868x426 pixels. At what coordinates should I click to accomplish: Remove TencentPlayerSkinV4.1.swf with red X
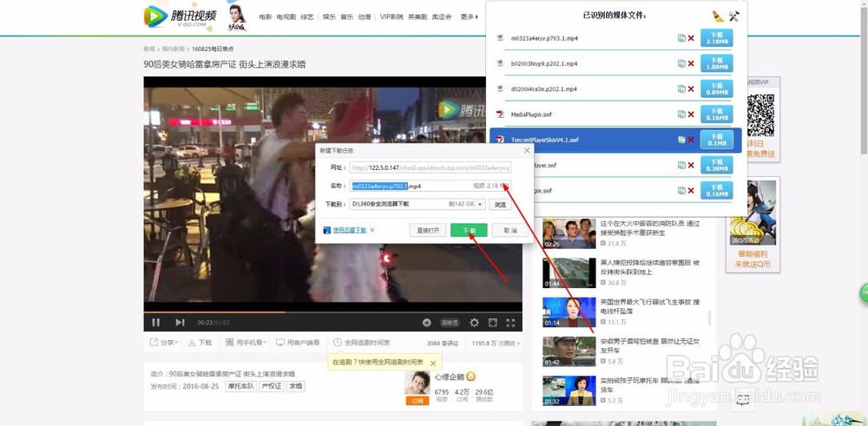(x=691, y=140)
